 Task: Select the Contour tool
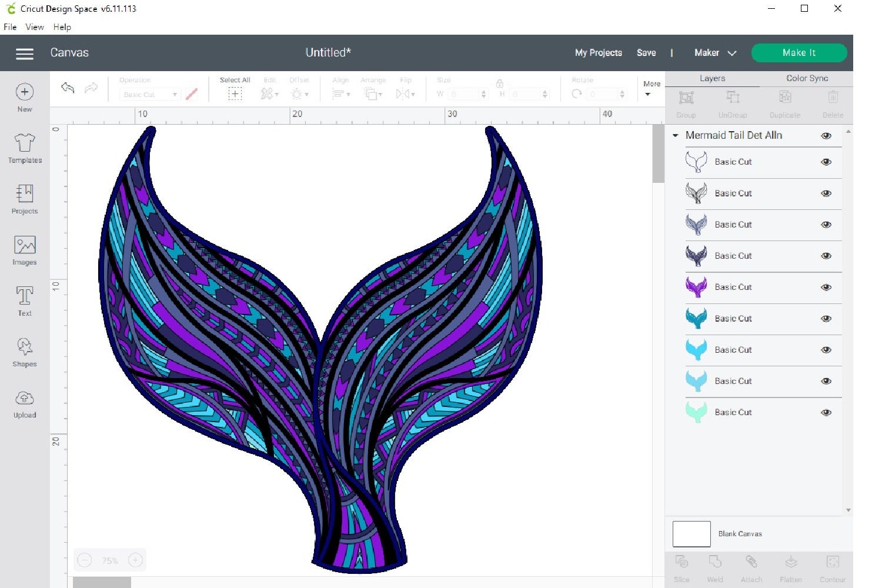pyautogui.click(x=833, y=566)
